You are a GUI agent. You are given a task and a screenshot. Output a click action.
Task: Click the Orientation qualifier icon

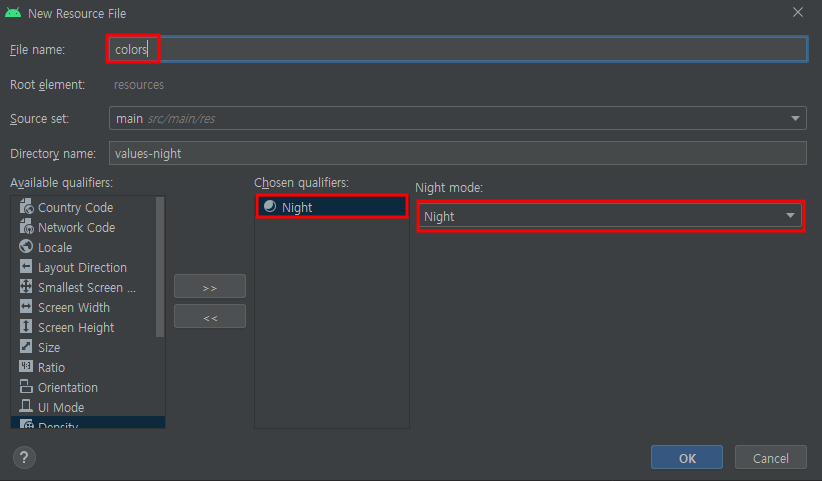point(26,387)
